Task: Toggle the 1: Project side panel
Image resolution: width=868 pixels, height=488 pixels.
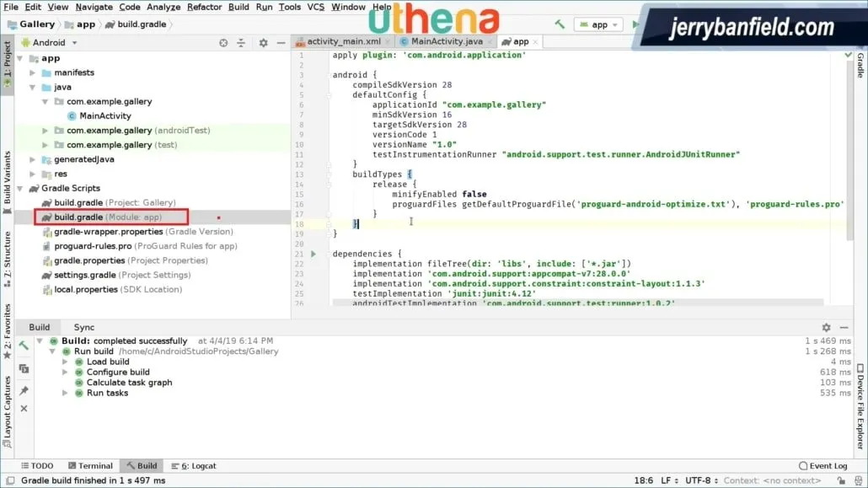Action: tap(8, 64)
